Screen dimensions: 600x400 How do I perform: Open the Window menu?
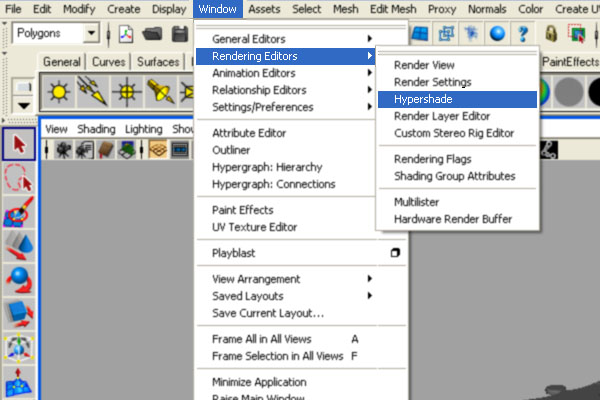coord(217,9)
